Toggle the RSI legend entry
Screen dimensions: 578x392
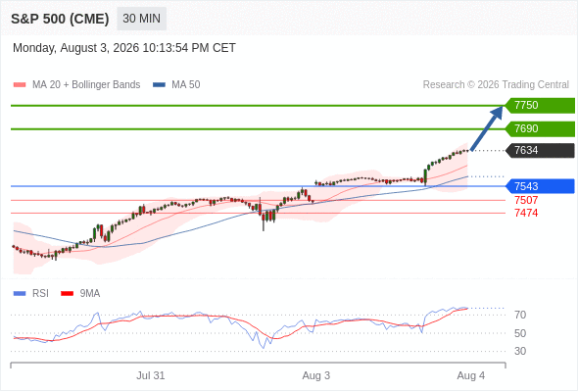click(30, 294)
